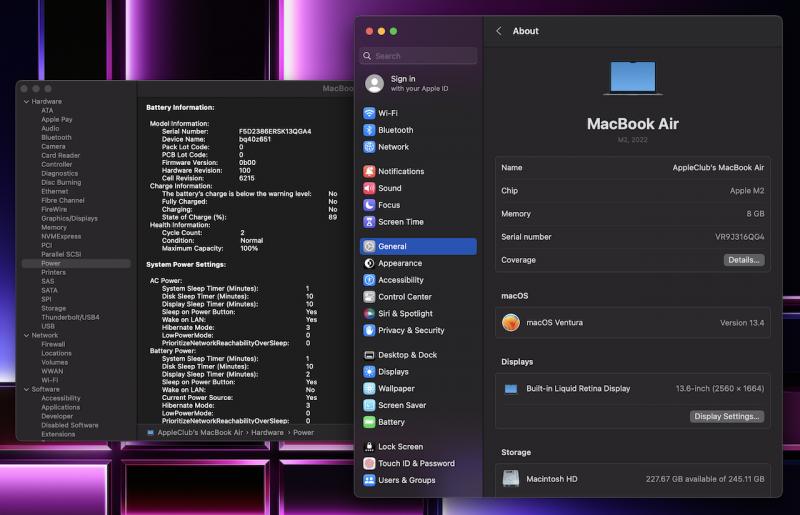Viewport: 800px width, 515px height.
Task: Click the Battery icon in the sidebar
Action: 369,422
